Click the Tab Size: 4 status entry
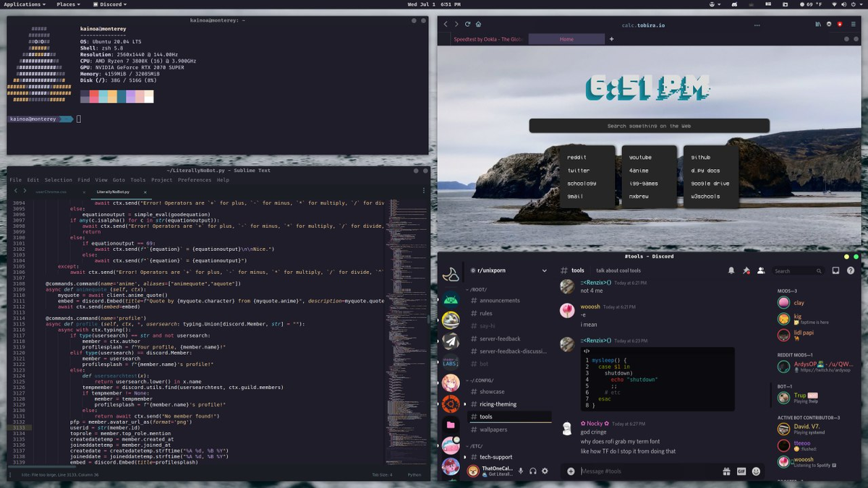The width and height of the screenshot is (868, 488). tap(382, 475)
